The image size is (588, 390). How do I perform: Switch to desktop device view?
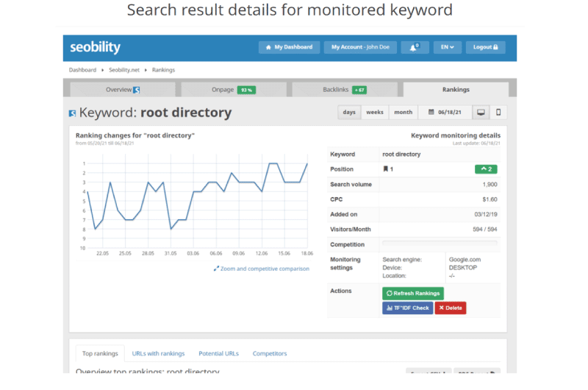[x=481, y=113]
